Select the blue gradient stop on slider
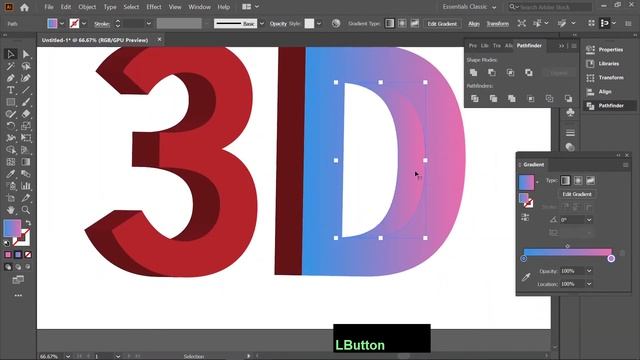The width and height of the screenshot is (640, 360). (524, 258)
